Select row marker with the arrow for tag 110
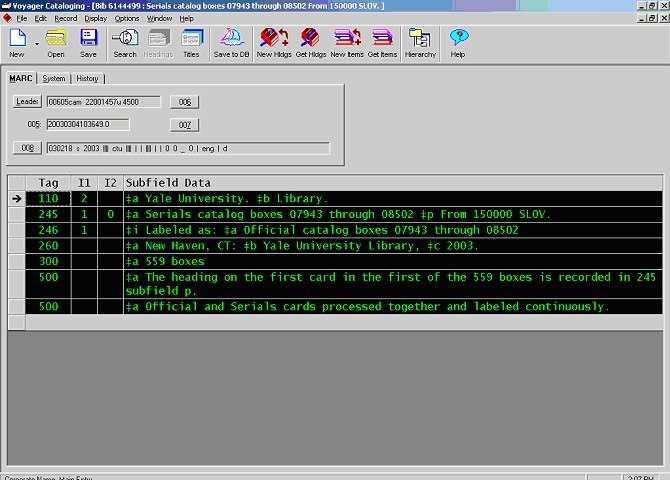670x480 pixels. pyautogui.click(x=17, y=199)
